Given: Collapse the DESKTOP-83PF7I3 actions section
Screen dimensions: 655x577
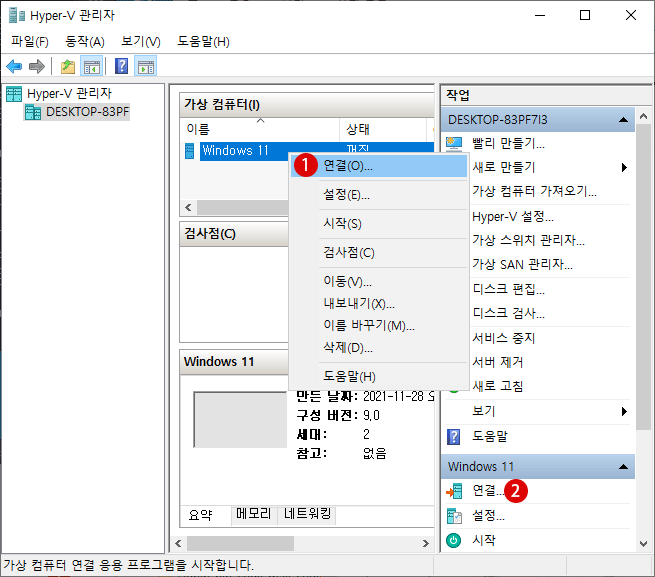Looking at the screenshot, I should click(623, 120).
